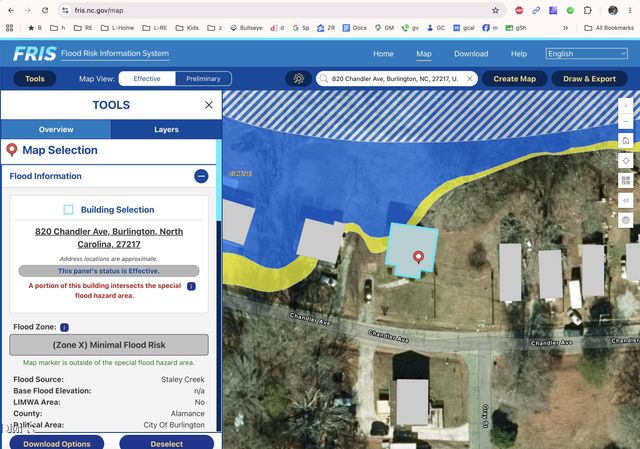This screenshot has width=640, height=449.
Task: Clear the address search with X
Action: (x=470, y=78)
